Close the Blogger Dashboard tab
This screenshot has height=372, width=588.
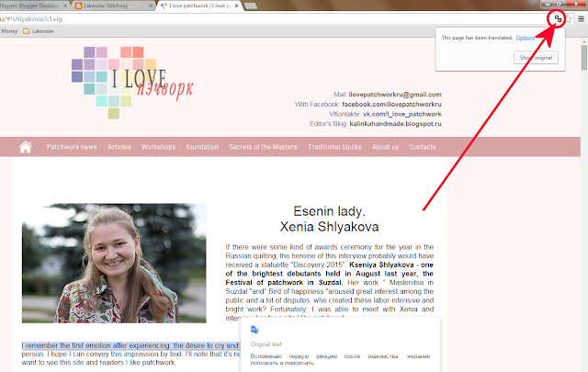click(65, 6)
